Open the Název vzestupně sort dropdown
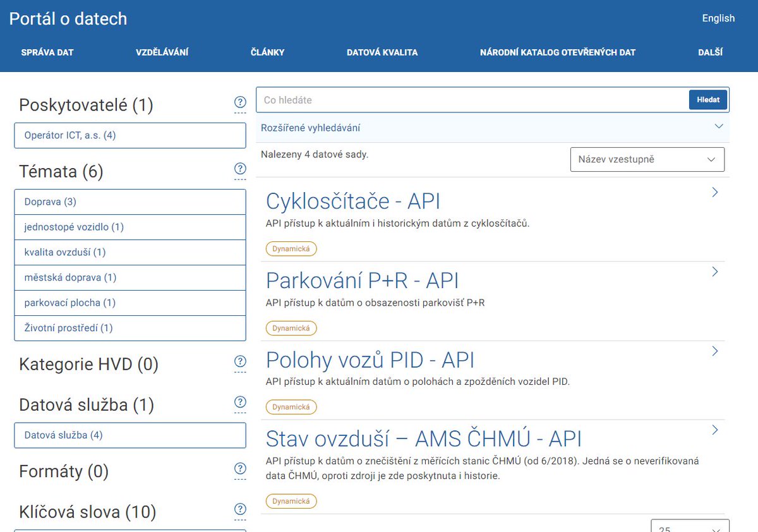The height and width of the screenshot is (532, 758). [647, 159]
